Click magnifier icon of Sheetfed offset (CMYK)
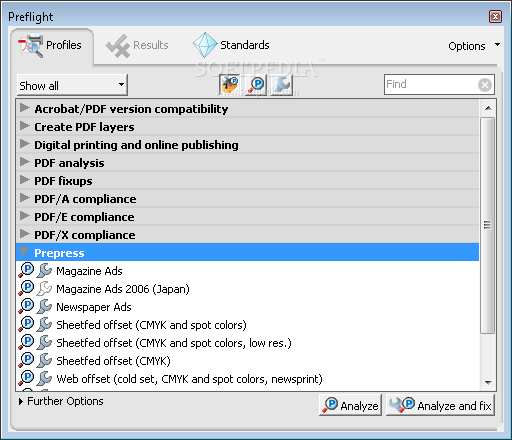This screenshot has height=440, width=512. coord(26,360)
